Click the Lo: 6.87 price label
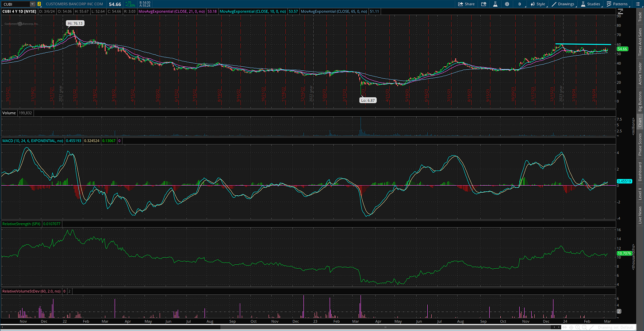 [x=368, y=100]
